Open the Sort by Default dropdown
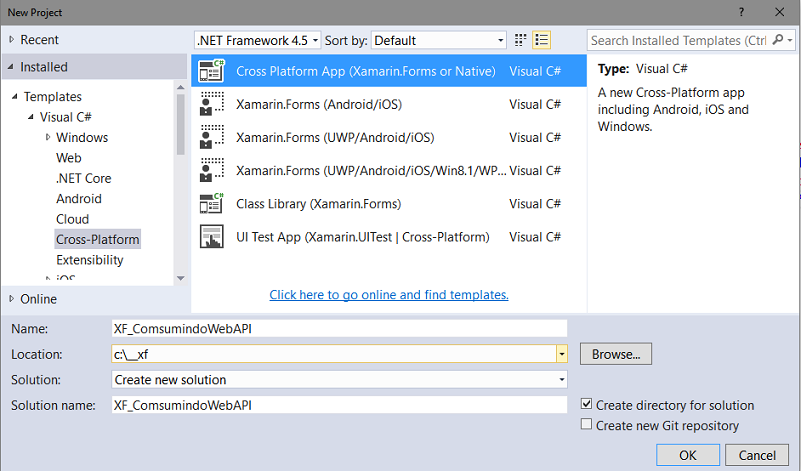801x471 pixels. click(439, 40)
